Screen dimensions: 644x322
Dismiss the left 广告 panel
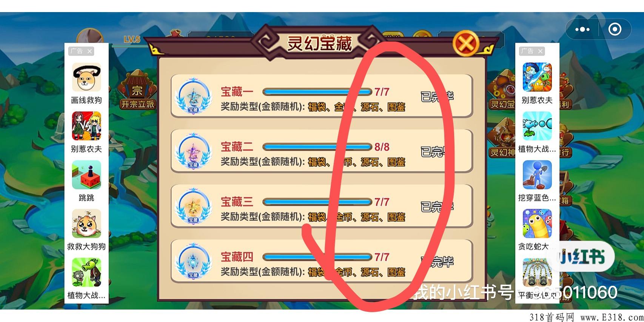click(89, 51)
